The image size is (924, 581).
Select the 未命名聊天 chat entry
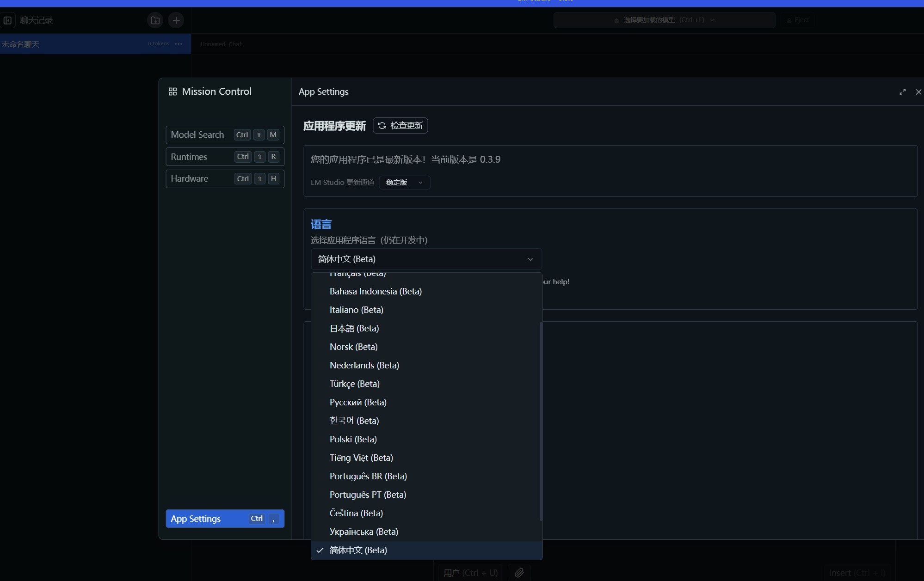point(95,44)
